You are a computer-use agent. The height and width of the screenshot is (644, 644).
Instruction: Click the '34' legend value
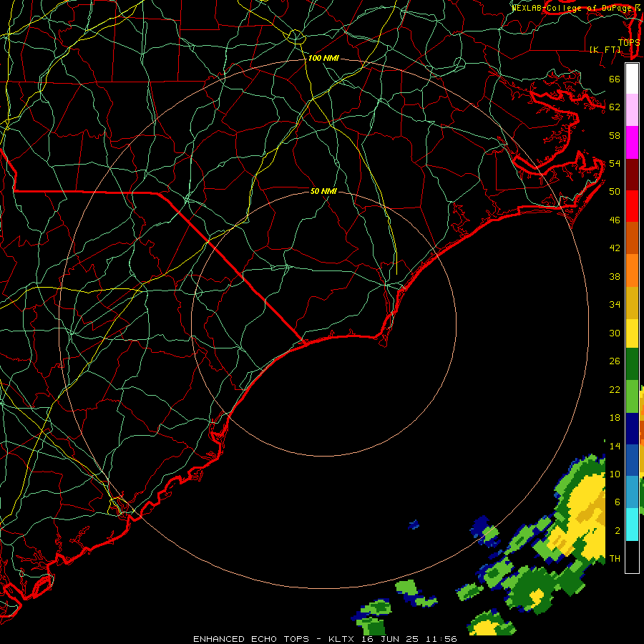615,305
